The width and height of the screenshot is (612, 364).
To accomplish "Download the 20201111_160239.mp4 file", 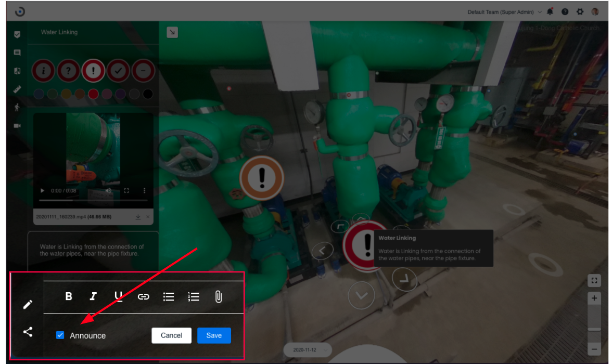I will tap(138, 217).
